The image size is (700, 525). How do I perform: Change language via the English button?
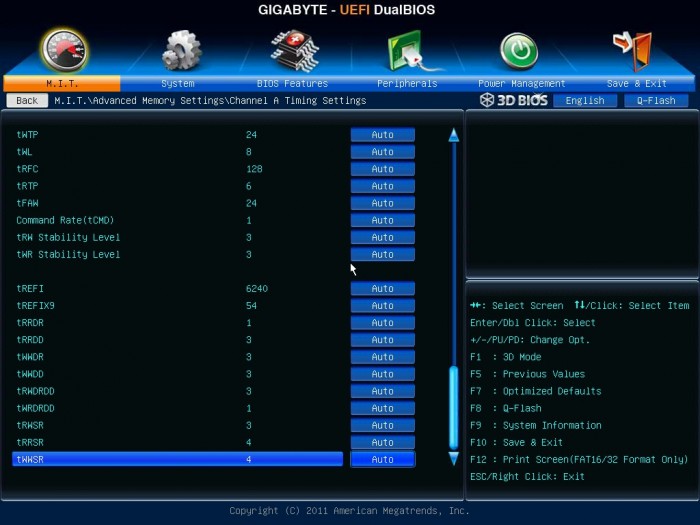click(x=585, y=100)
